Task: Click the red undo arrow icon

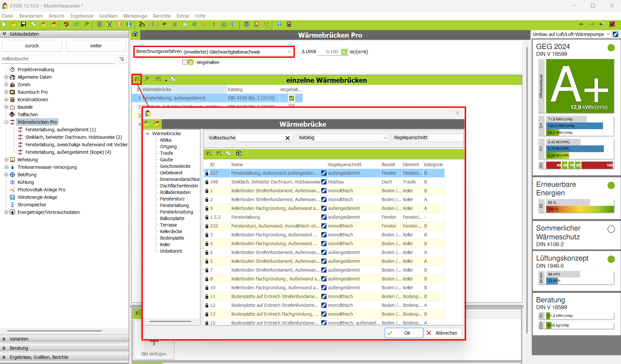Action: (66, 24)
